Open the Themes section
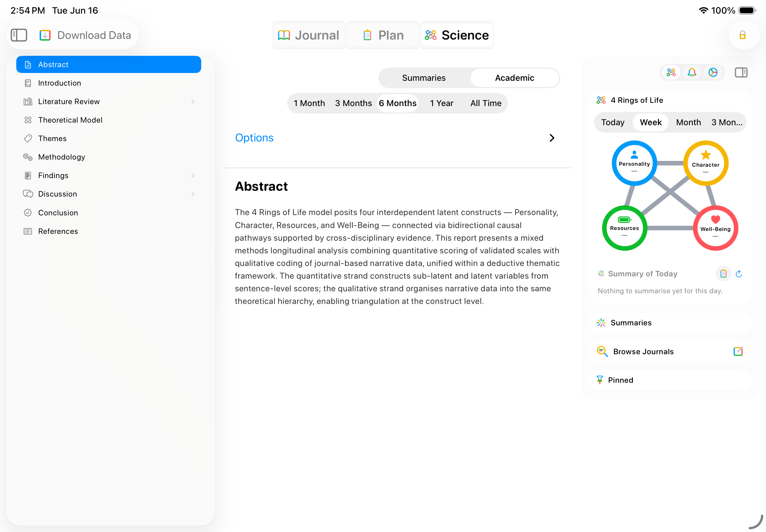 pyautogui.click(x=109, y=138)
